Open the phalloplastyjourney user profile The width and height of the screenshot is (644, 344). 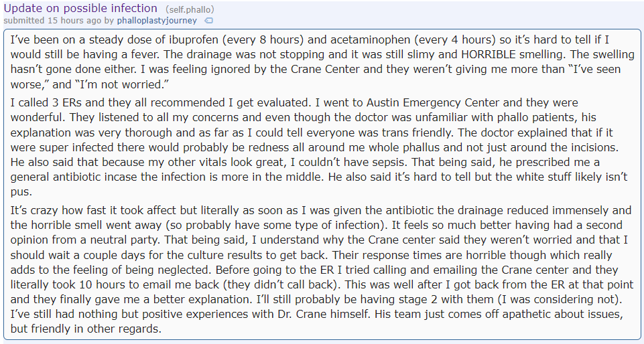(x=157, y=21)
